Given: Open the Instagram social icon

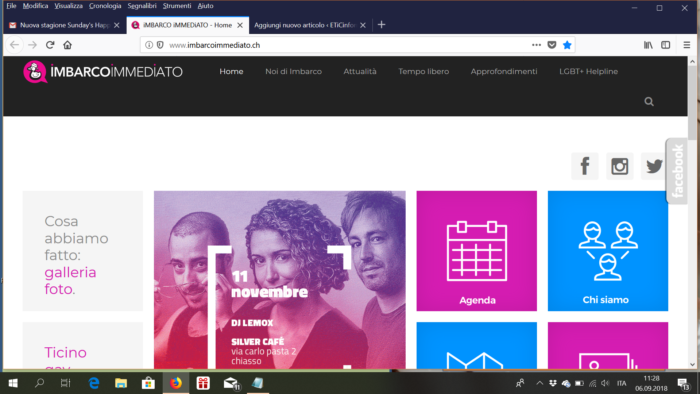Looking at the screenshot, I should point(619,166).
